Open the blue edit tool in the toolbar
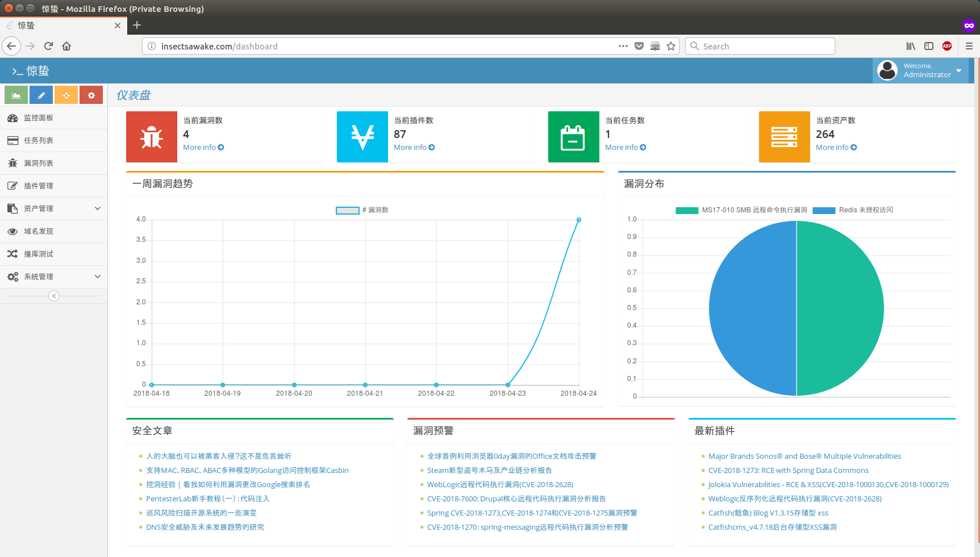This screenshot has width=980, height=557. pos(40,94)
